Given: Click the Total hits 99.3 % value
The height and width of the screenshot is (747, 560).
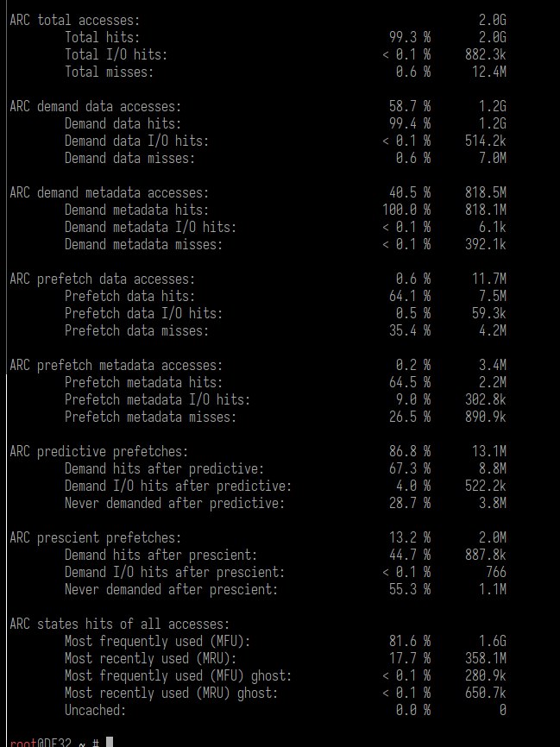Looking at the screenshot, I should click(410, 37).
